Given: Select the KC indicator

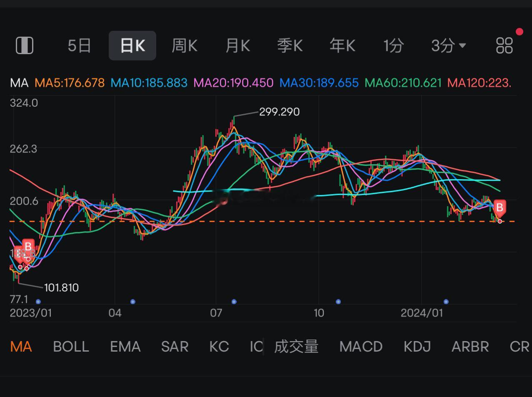Looking at the screenshot, I should 219,347.
